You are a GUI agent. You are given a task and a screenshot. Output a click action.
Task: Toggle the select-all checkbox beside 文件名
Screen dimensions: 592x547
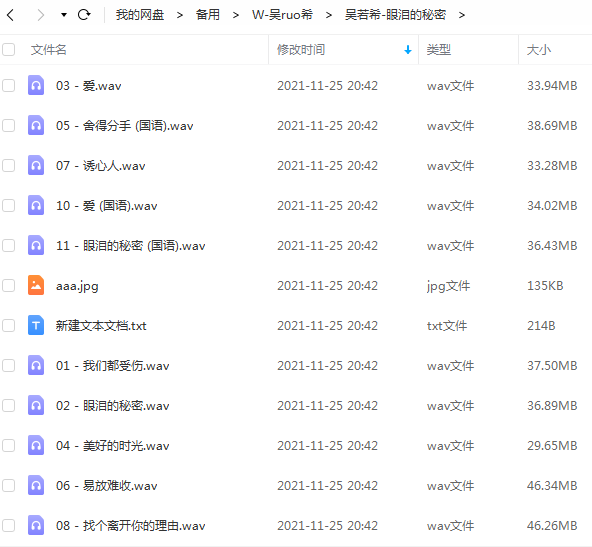coord(9,49)
